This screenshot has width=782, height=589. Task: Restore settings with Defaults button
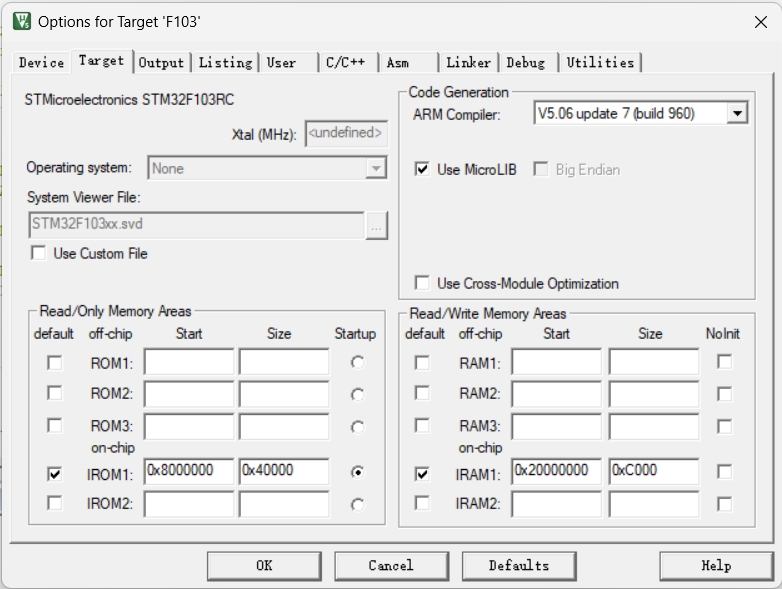pyautogui.click(x=519, y=566)
